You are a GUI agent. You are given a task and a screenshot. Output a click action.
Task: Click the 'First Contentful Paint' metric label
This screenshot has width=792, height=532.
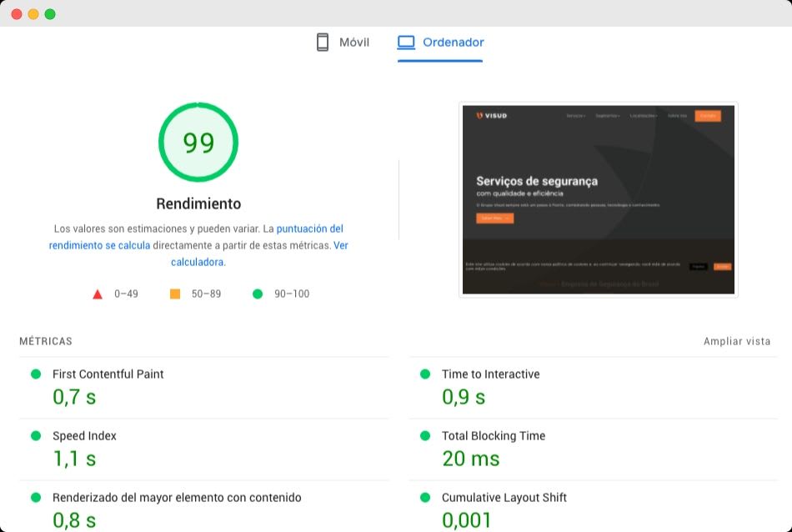click(108, 374)
